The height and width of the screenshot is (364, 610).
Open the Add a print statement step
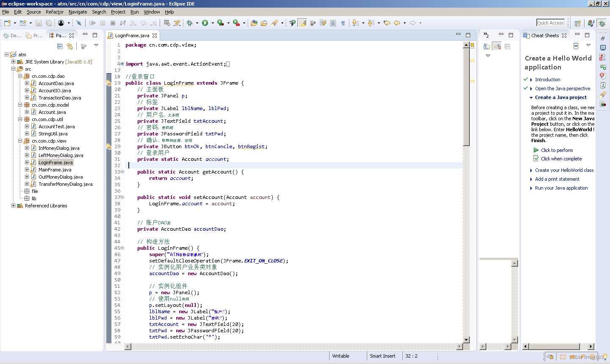557,179
